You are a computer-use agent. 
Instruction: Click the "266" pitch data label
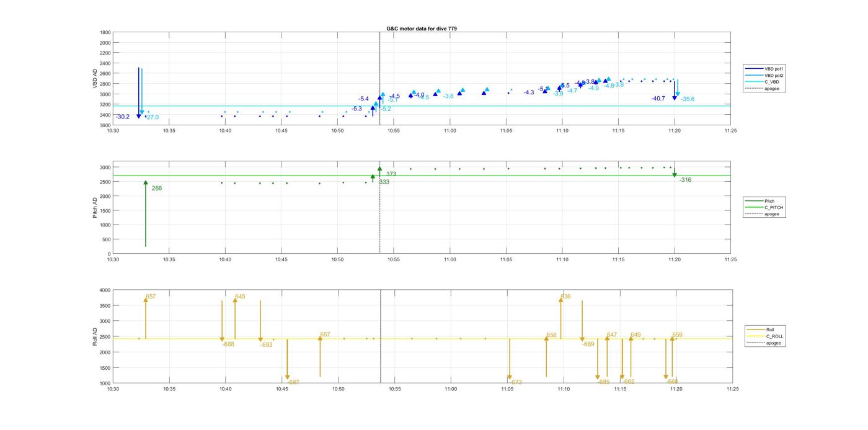(157, 188)
